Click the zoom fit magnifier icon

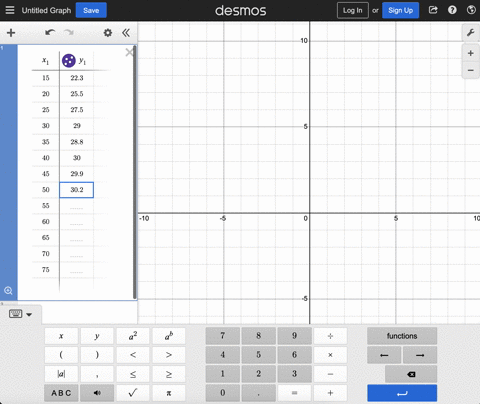click(x=8, y=291)
